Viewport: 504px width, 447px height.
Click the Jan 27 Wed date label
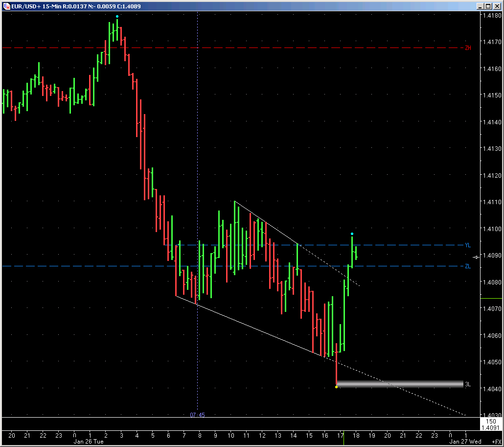coord(465,442)
